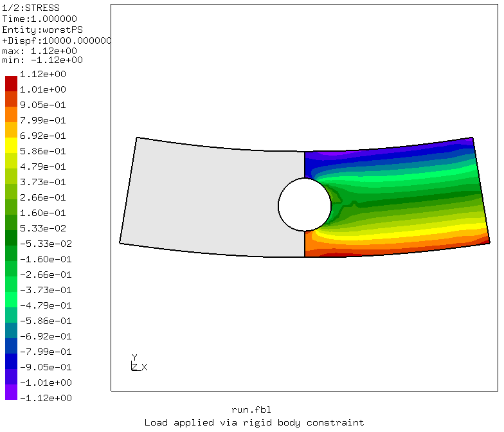Click the 'Time:1.000000' label

click(40, 19)
